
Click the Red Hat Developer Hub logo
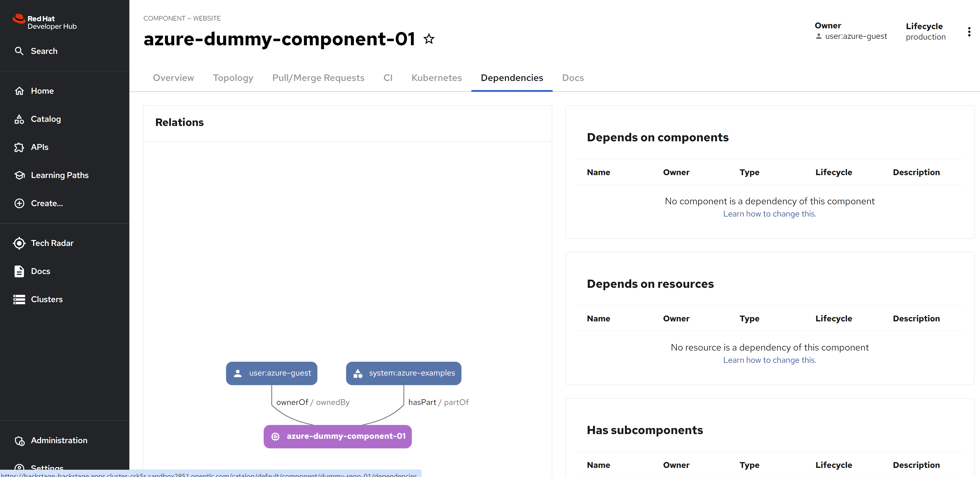click(45, 22)
